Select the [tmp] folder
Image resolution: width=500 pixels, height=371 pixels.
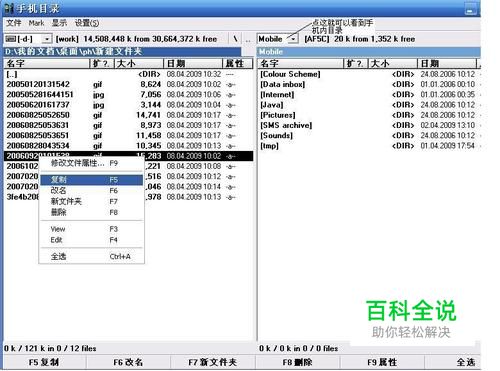[369, 146]
